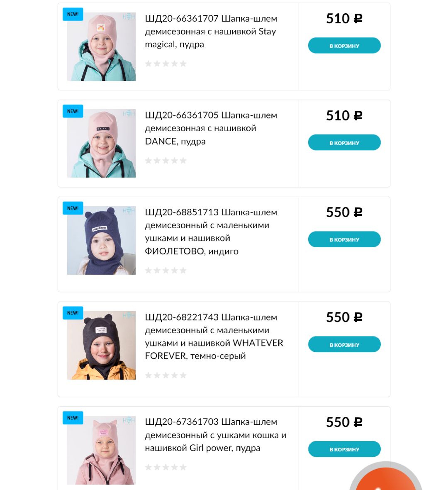Add WHATEVER FOREVER hat to cart

[x=344, y=344]
